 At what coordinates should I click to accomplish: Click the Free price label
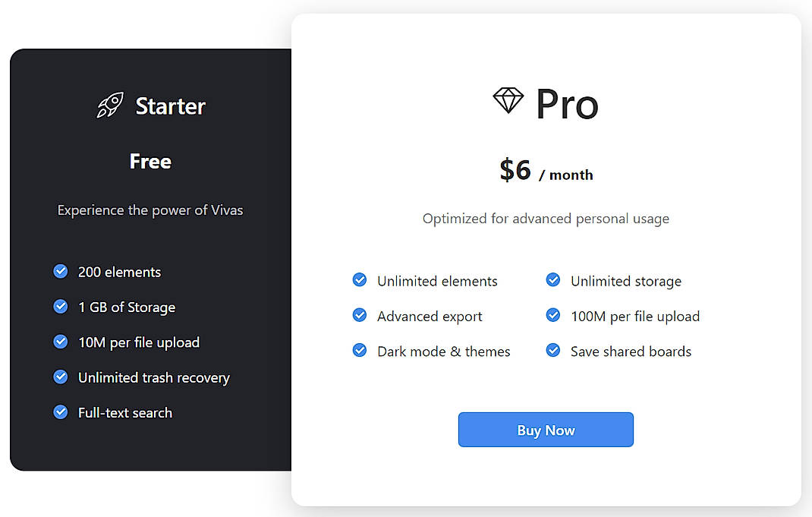(x=149, y=161)
